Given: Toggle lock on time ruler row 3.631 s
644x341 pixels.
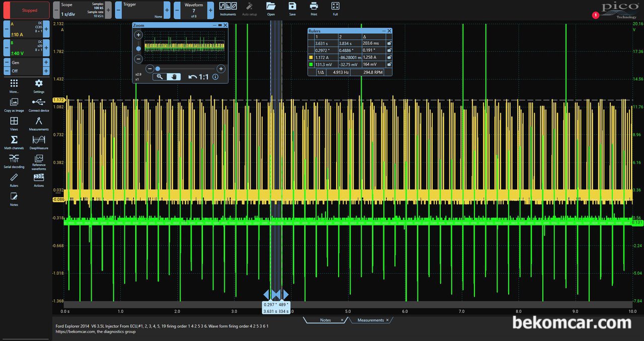Looking at the screenshot, I should click(x=388, y=44).
